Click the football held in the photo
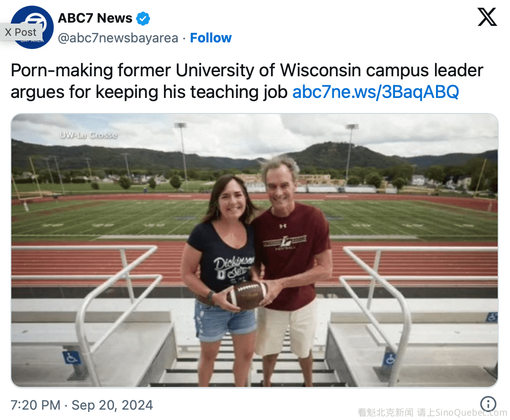The height and width of the screenshot is (420, 510). pyautogui.click(x=246, y=295)
